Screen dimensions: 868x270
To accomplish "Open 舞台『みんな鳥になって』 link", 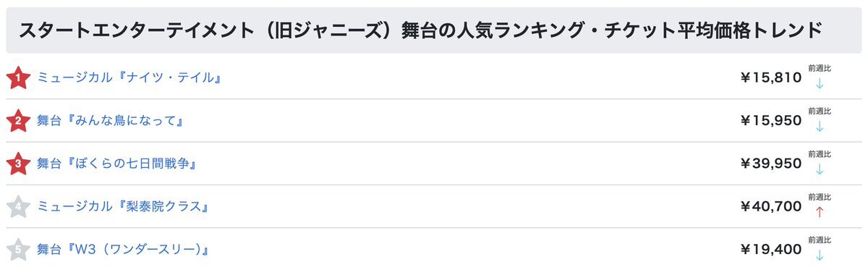I will tap(109, 121).
